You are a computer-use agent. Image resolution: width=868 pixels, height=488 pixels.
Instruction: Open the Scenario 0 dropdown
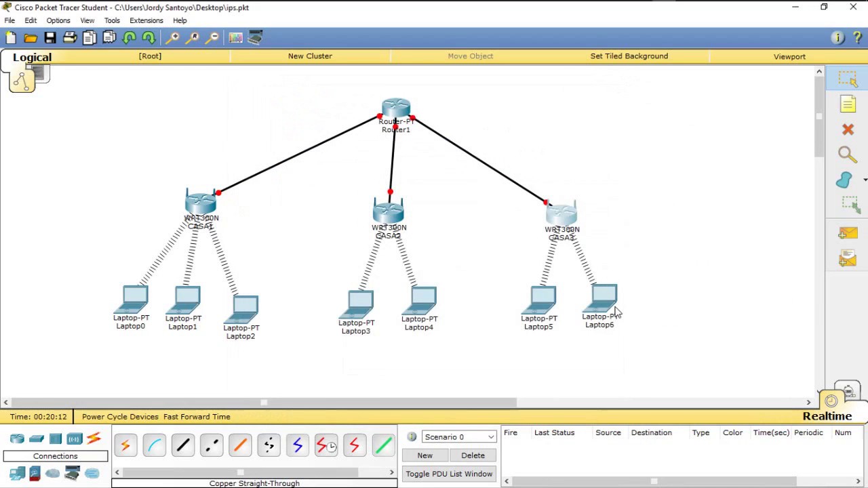click(x=459, y=437)
